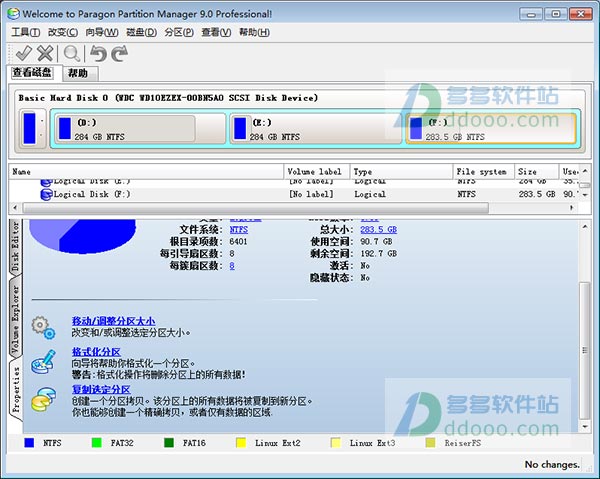This screenshot has width=600, height=479.
Task: Click the 192.7 GB free space value
Action: (378, 254)
